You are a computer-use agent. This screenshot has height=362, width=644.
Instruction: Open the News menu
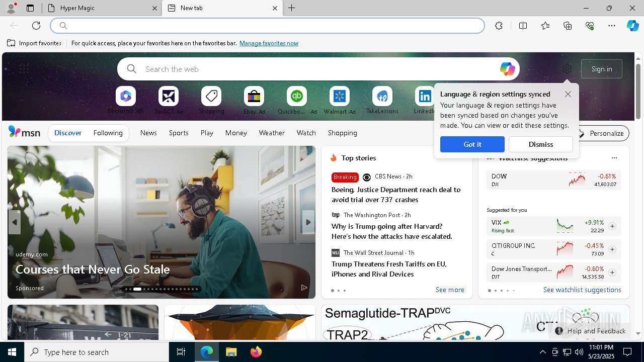(148, 133)
